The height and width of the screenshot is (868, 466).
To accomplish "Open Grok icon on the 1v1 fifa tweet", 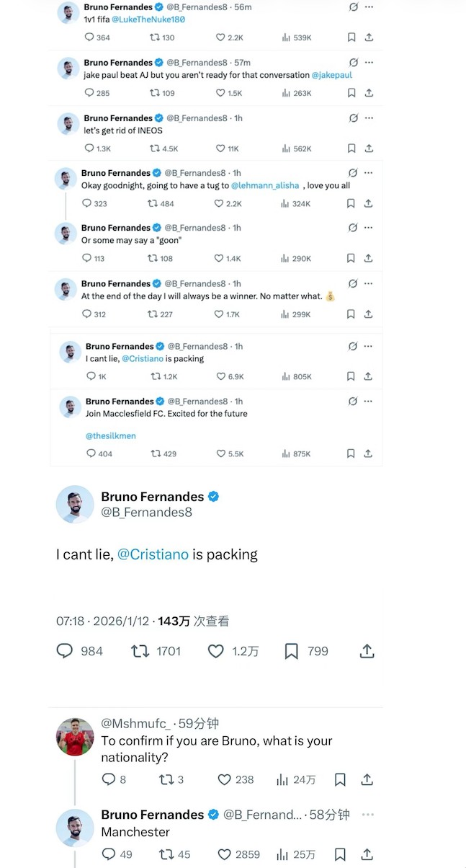I will 353,6.
